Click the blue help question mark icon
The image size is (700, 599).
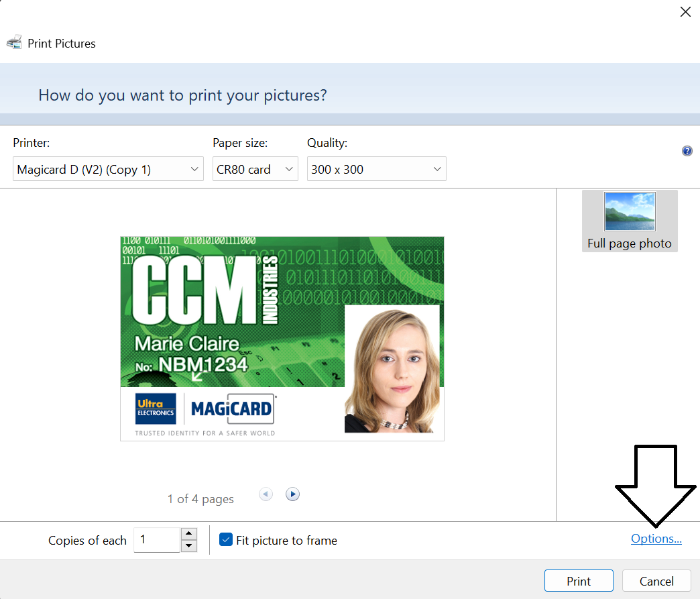click(x=687, y=151)
